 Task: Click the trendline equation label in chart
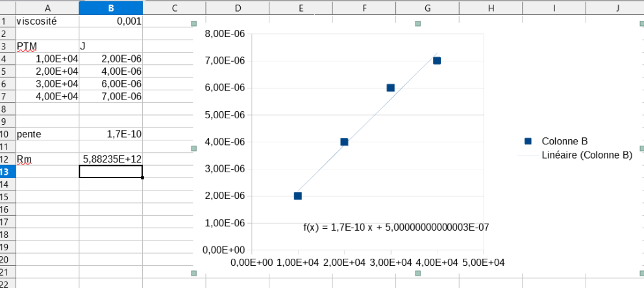coord(396,228)
